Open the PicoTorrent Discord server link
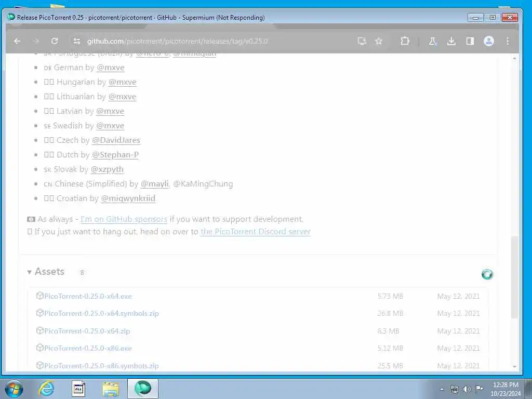 (256, 232)
